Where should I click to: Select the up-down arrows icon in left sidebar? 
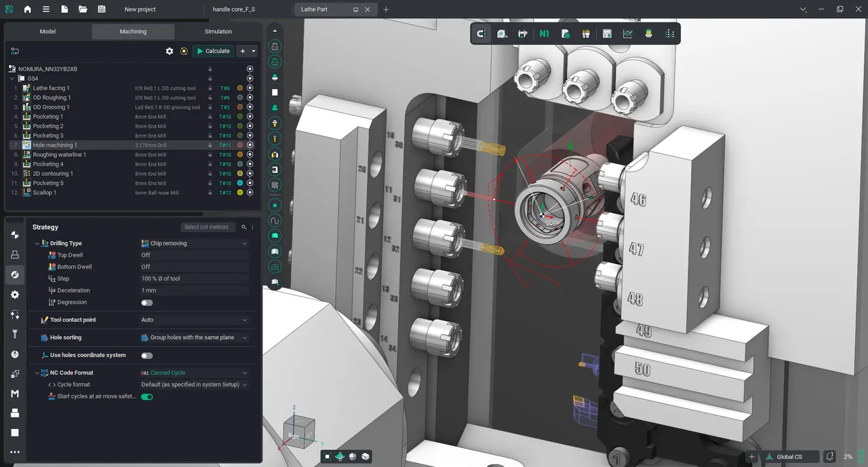(15, 314)
